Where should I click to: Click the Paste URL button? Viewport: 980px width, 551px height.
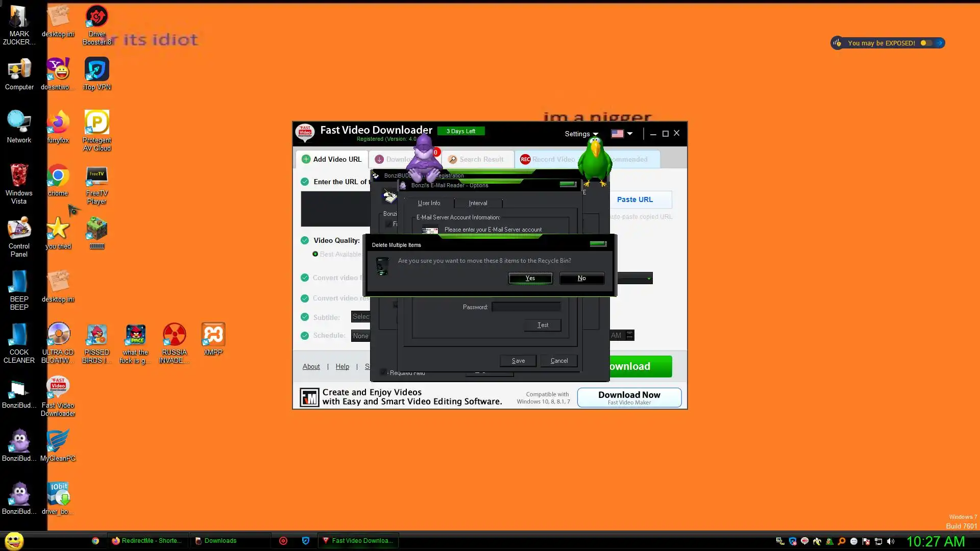(634, 199)
